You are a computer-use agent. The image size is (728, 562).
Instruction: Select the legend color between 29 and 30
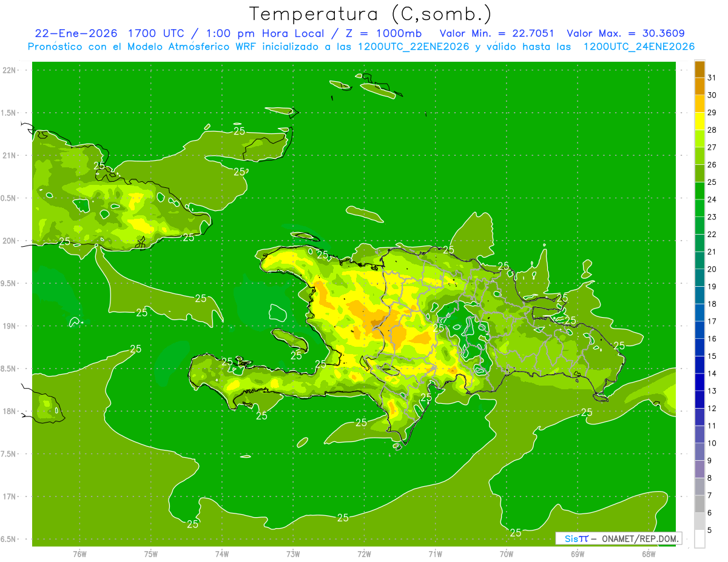coord(699,104)
